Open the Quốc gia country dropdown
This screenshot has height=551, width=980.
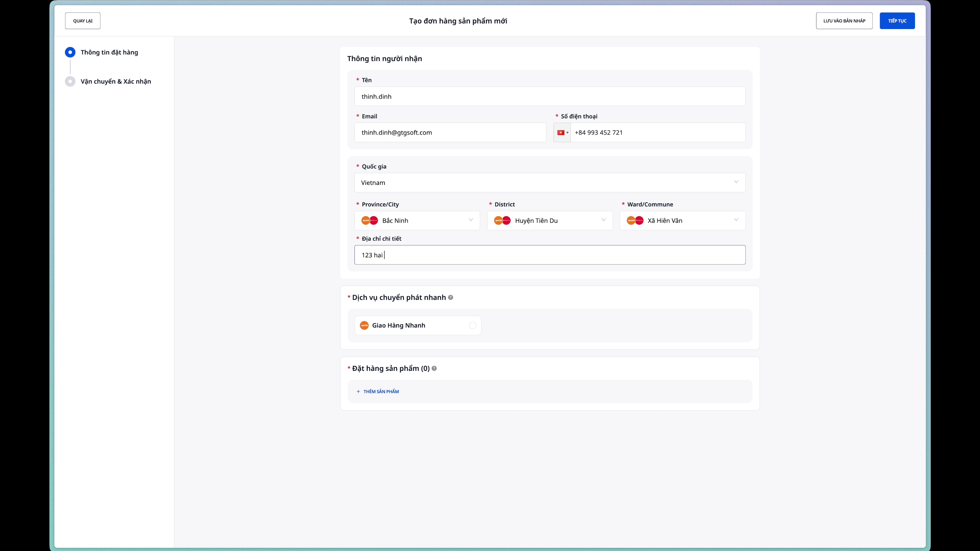(549, 183)
